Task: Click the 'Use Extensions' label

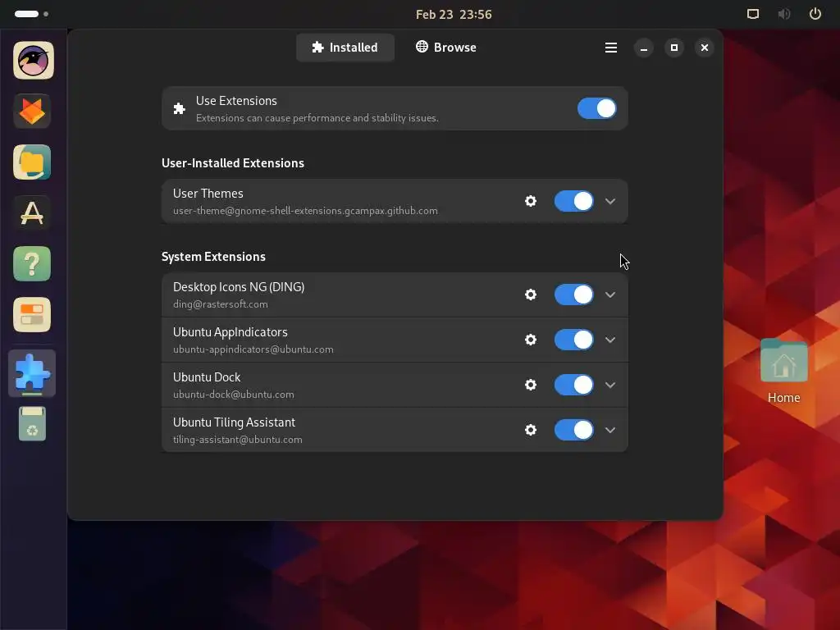Action: click(x=236, y=101)
